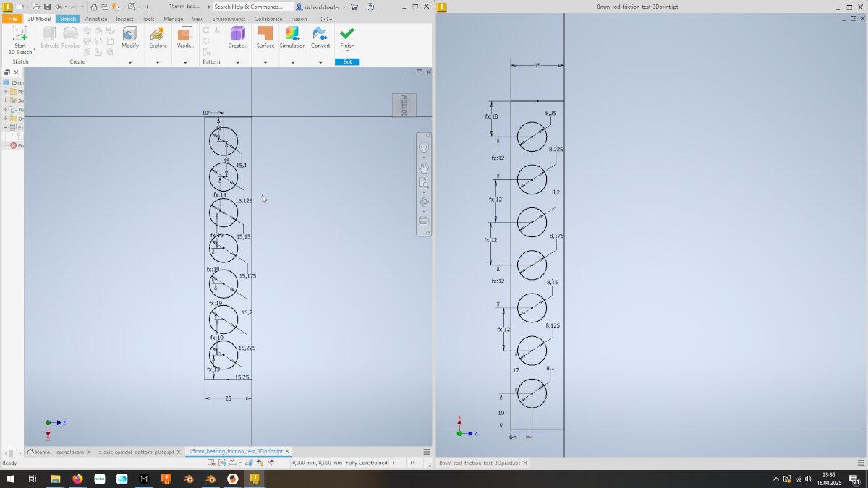Switch to the Sketch ribbon tab
The image size is (868, 488).
click(67, 19)
